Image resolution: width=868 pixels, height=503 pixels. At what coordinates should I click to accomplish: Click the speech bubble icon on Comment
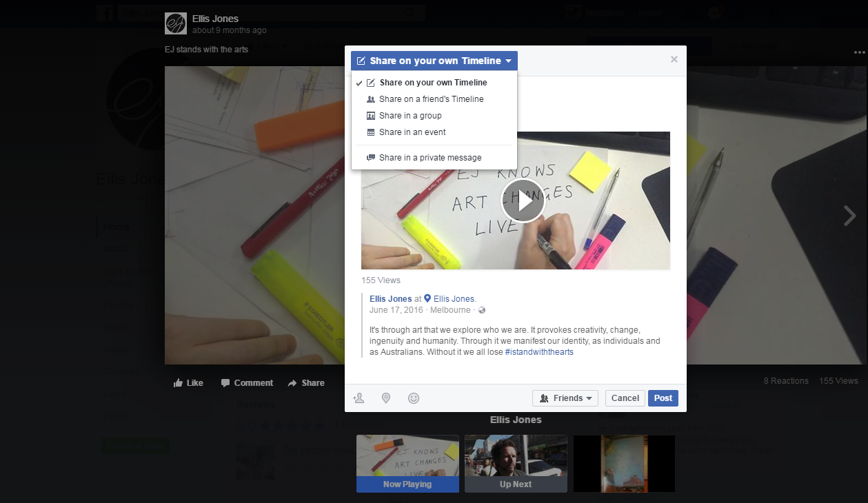coord(225,383)
